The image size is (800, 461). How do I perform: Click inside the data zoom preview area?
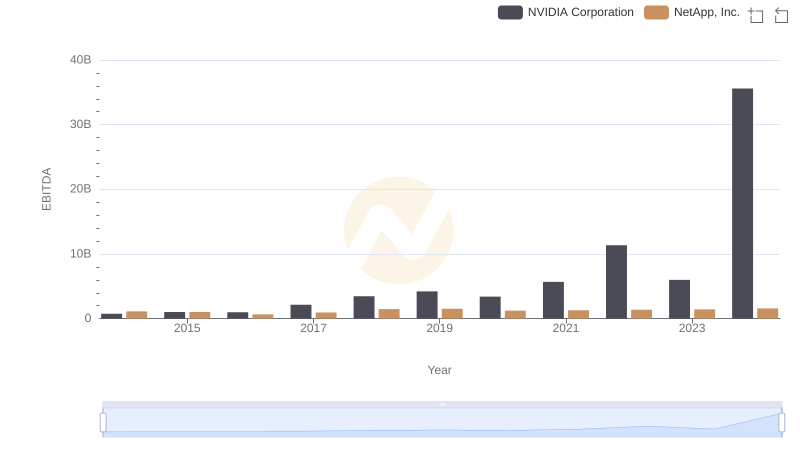point(442,423)
